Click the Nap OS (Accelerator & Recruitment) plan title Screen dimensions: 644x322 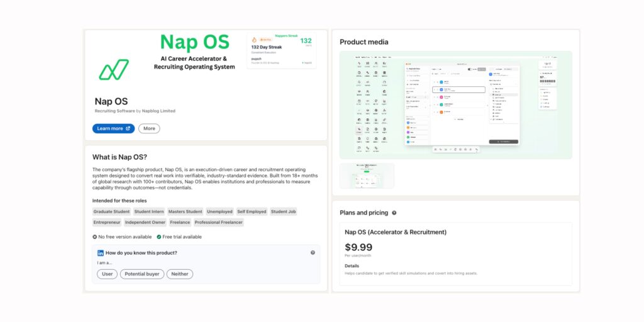click(396, 232)
